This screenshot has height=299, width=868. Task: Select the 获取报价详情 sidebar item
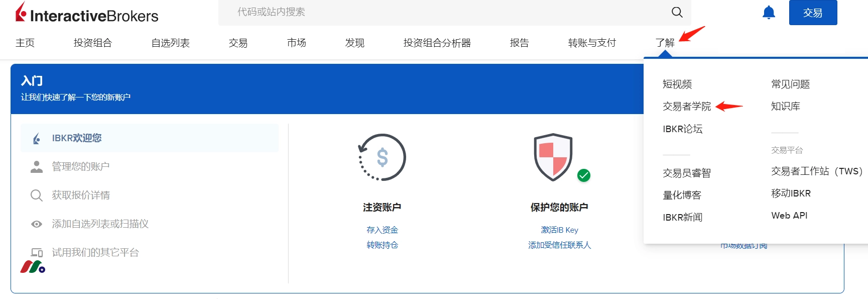click(150, 195)
